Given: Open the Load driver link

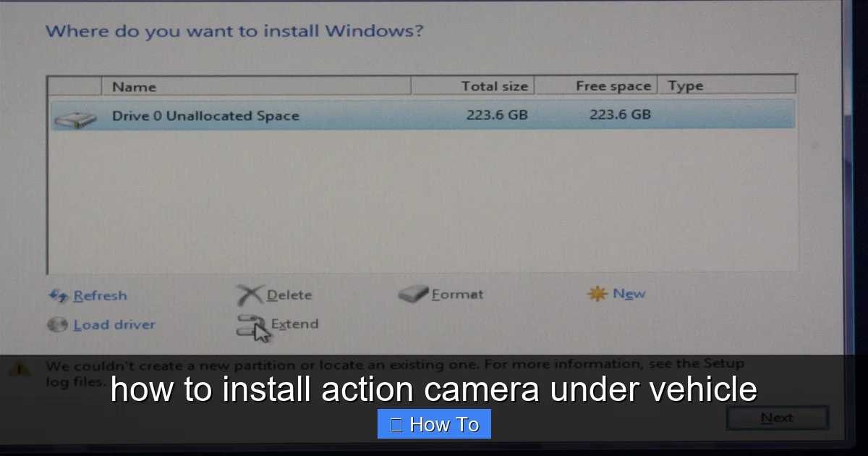Looking at the screenshot, I should click(x=114, y=325).
